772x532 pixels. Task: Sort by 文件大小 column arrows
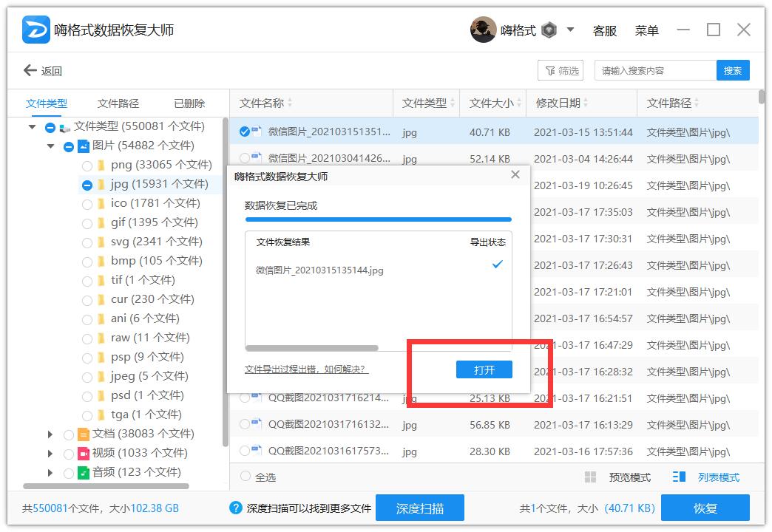click(x=519, y=103)
